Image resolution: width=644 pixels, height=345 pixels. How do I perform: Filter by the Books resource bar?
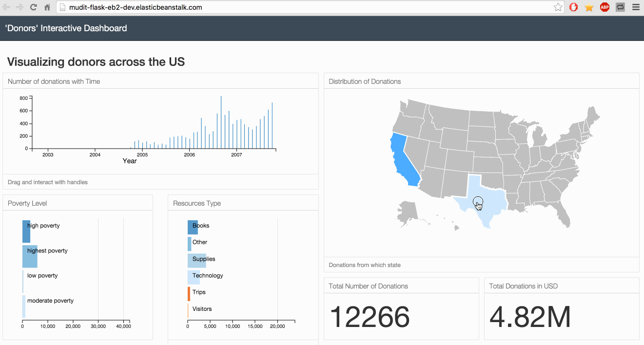point(193,227)
